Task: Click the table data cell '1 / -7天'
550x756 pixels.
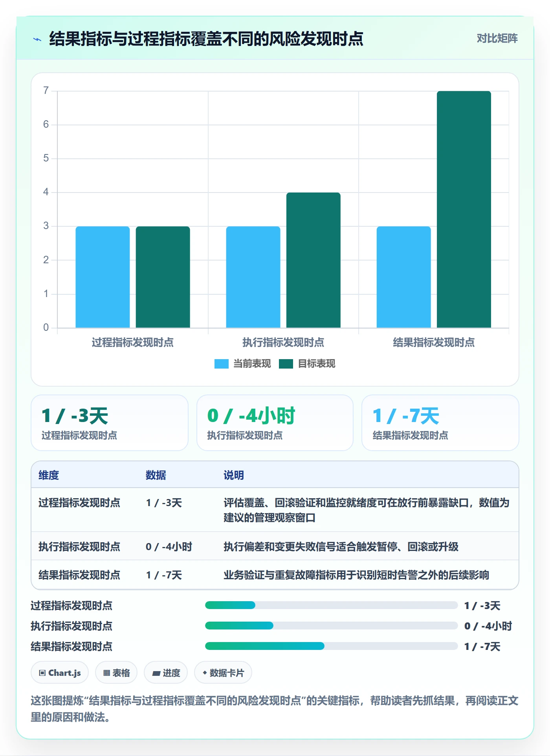Action: coord(164,575)
